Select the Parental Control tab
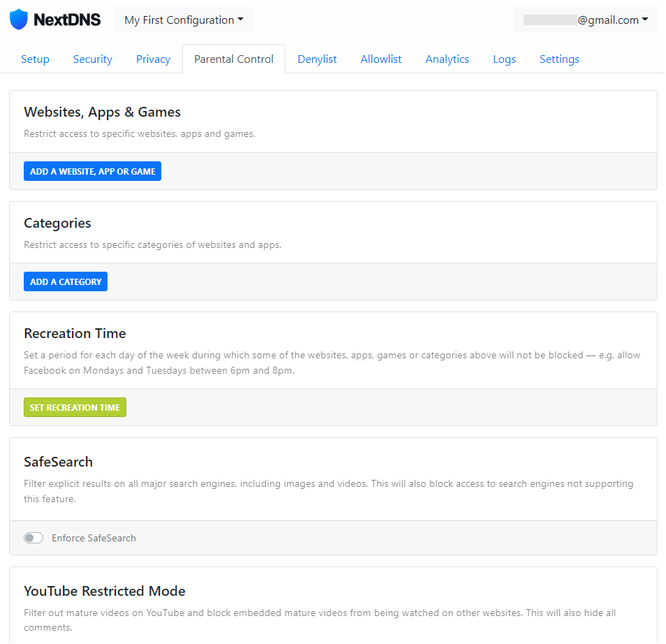The height and width of the screenshot is (644, 666). (x=234, y=59)
